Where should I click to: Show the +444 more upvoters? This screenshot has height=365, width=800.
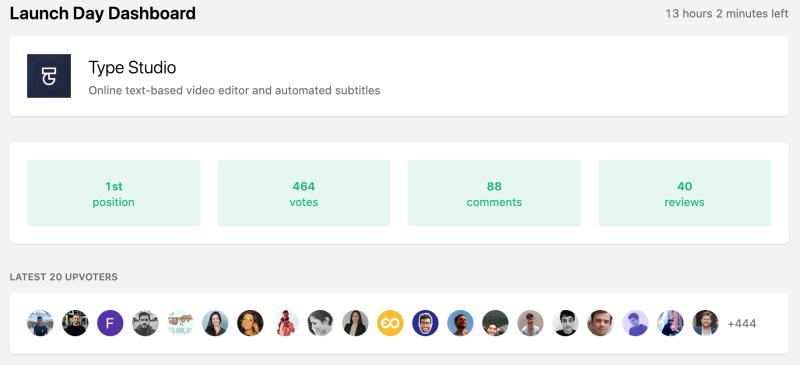[742, 324]
